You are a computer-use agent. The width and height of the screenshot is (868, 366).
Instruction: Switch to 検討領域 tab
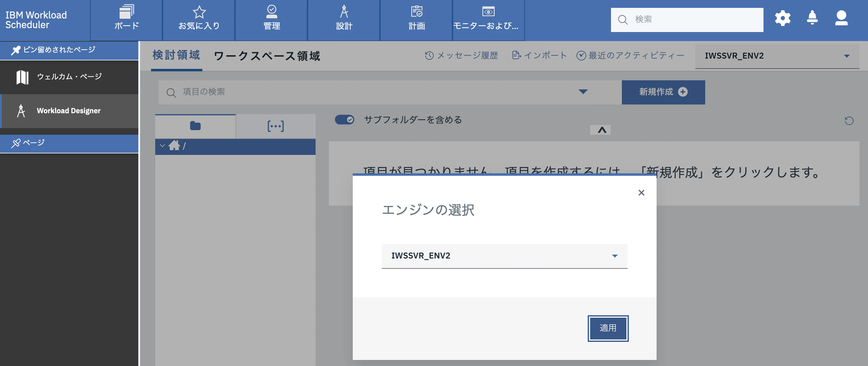[x=176, y=55]
